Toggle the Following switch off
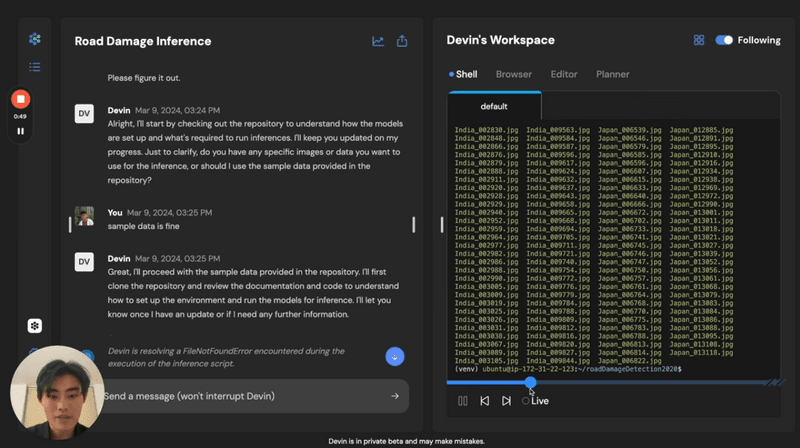 coord(723,40)
